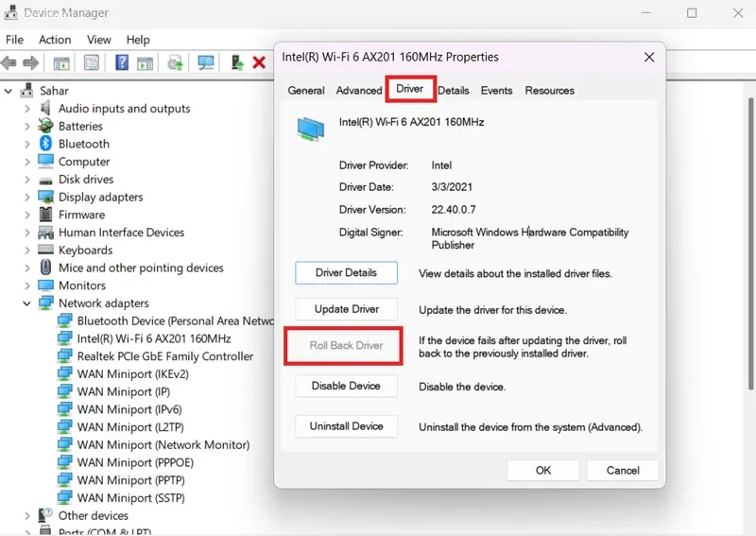Expand the Keyboards category

click(27, 251)
